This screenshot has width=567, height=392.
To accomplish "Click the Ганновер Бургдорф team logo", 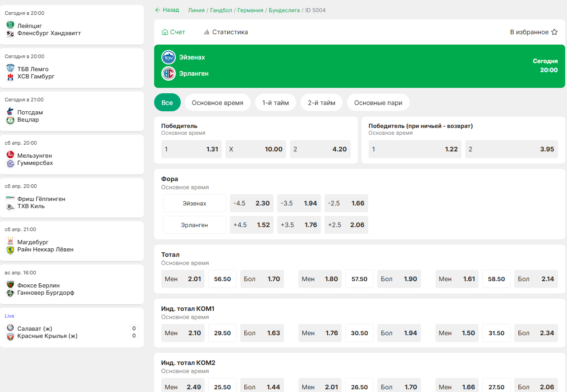I will (x=10, y=293).
